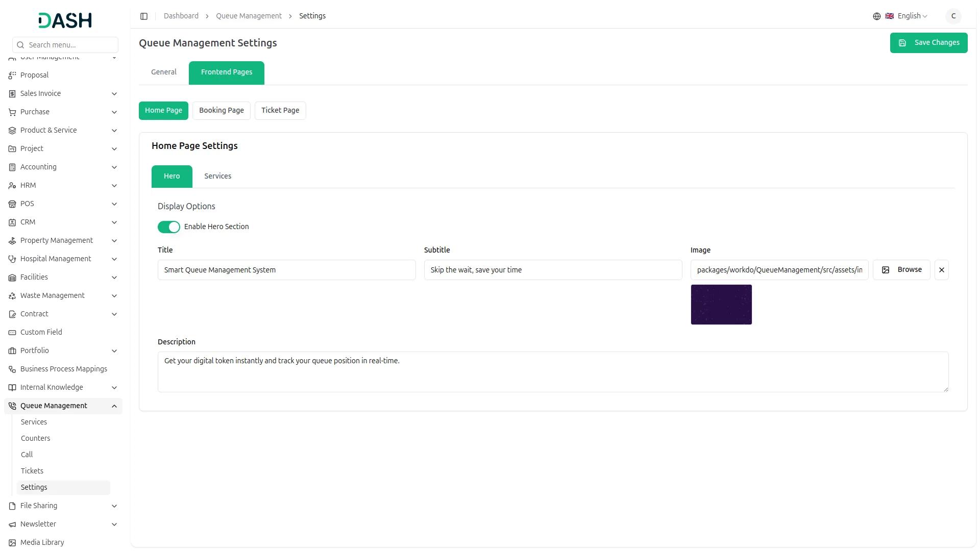Click the hero image thumbnail preview
The height and width of the screenshot is (551, 980).
(x=721, y=305)
